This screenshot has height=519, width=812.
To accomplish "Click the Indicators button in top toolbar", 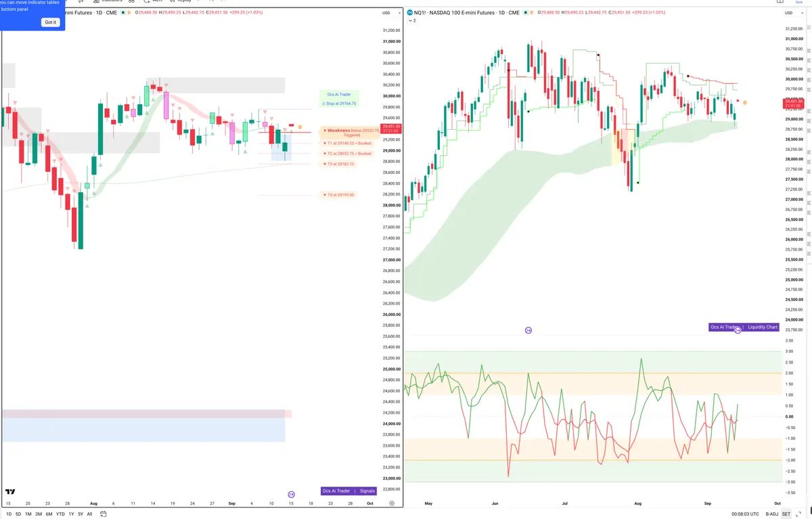I will pyautogui.click(x=107, y=1).
